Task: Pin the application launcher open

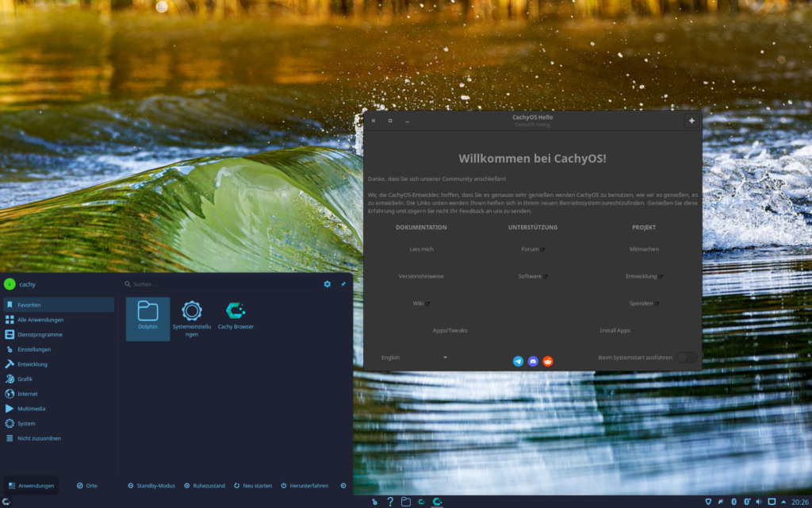Action: (343, 284)
